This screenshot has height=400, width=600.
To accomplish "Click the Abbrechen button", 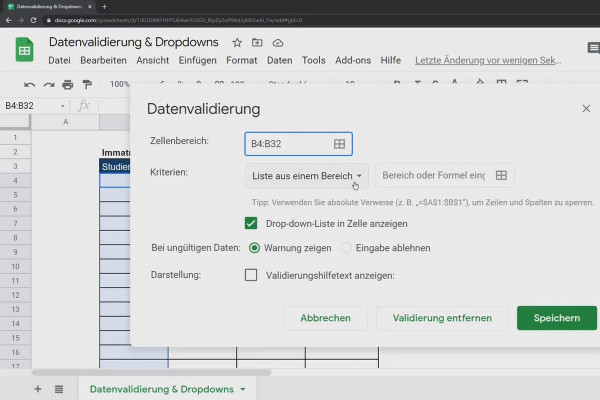I will [x=326, y=318].
